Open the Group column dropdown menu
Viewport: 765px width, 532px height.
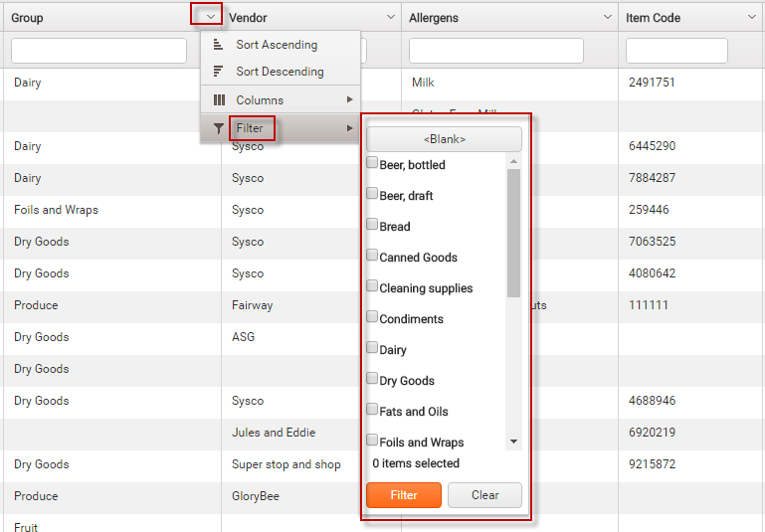tap(210, 17)
